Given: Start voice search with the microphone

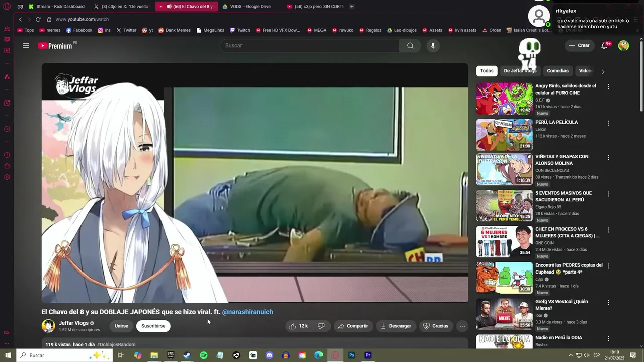Looking at the screenshot, I should (433, 46).
